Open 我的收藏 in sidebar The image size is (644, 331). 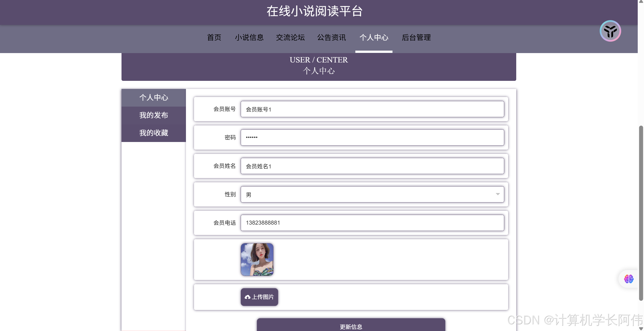pos(154,133)
